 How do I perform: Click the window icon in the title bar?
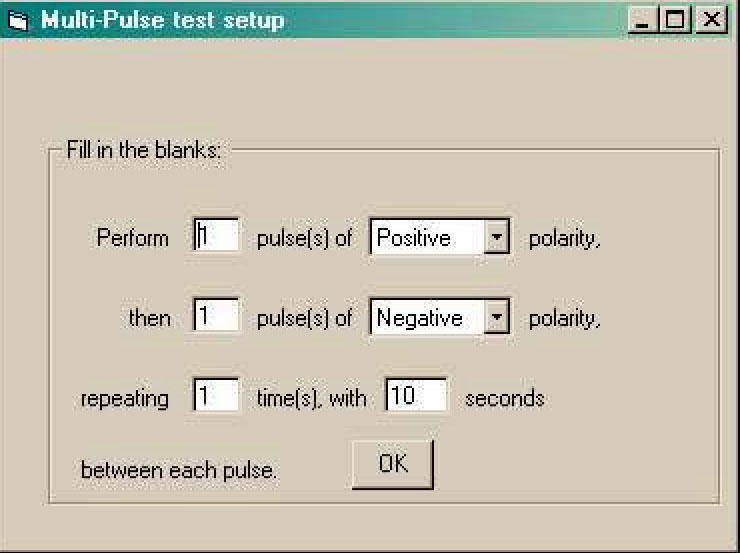19,20
